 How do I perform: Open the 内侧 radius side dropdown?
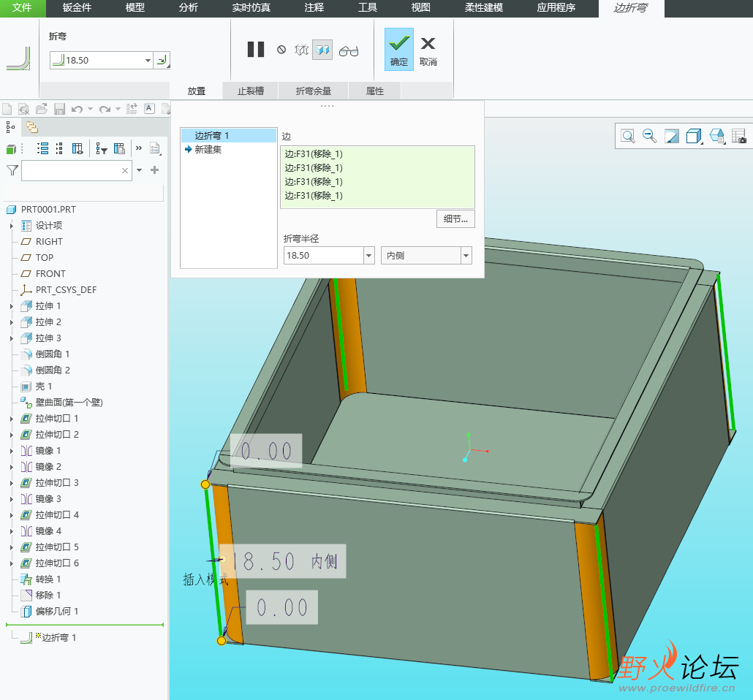pos(466,256)
